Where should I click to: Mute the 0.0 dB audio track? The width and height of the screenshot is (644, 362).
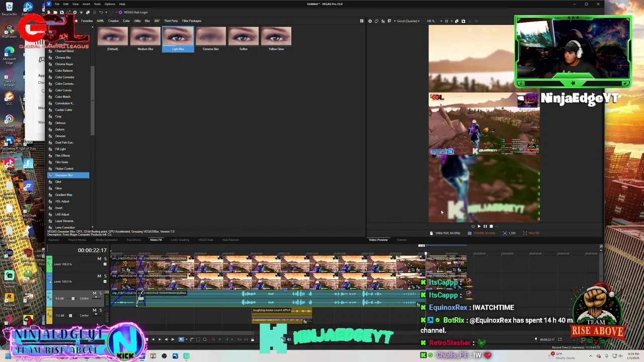[95, 293]
